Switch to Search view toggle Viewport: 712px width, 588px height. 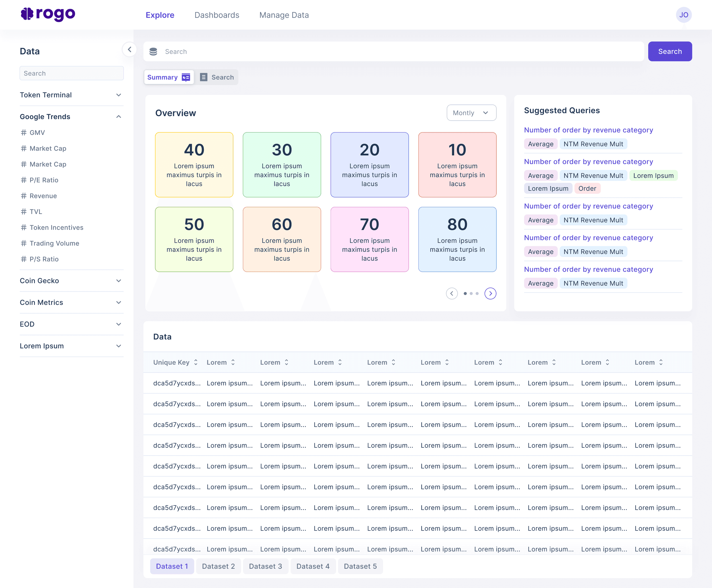(x=217, y=77)
